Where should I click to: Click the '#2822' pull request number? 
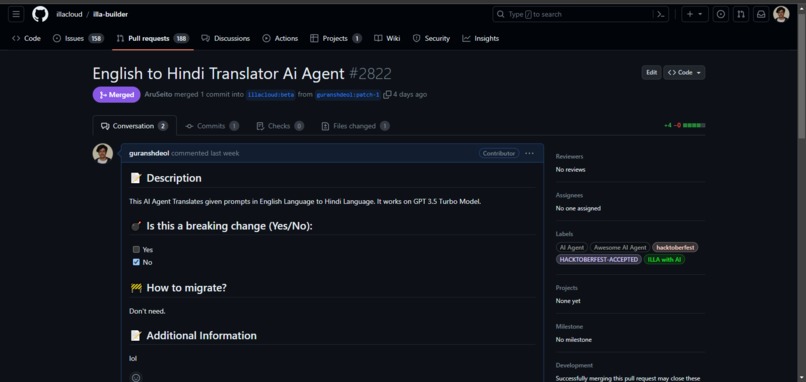click(x=370, y=74)
